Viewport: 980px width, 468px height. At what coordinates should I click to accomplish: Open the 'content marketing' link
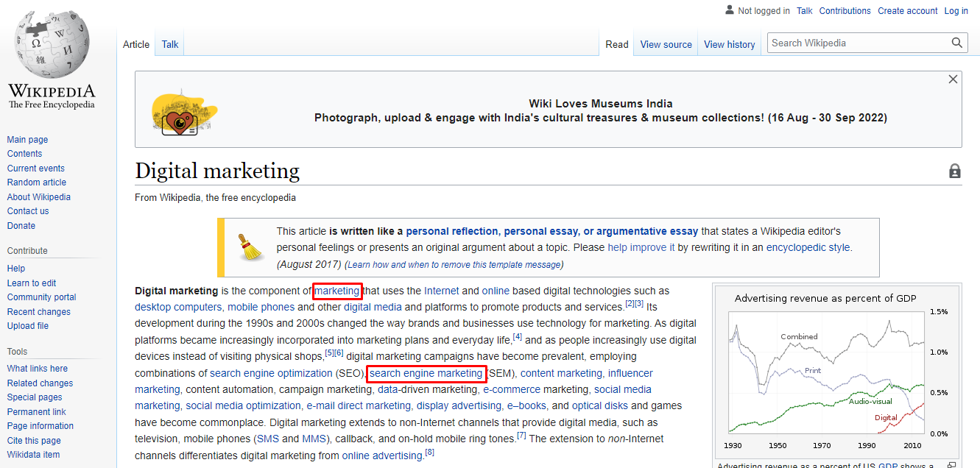[562, 373]
